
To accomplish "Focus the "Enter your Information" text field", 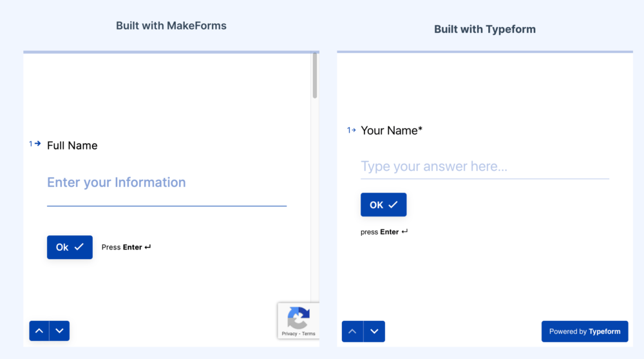I will coord(166,183).
